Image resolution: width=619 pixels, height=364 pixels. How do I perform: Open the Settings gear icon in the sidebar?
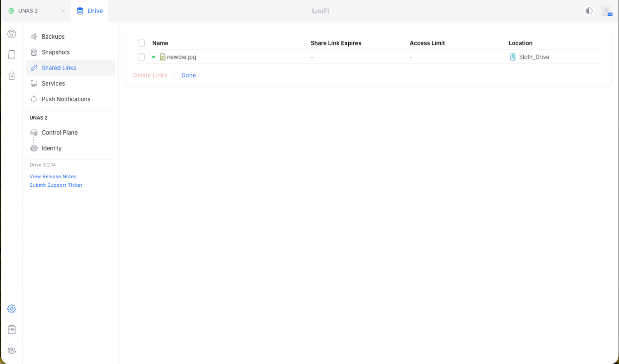click(12, 309)
